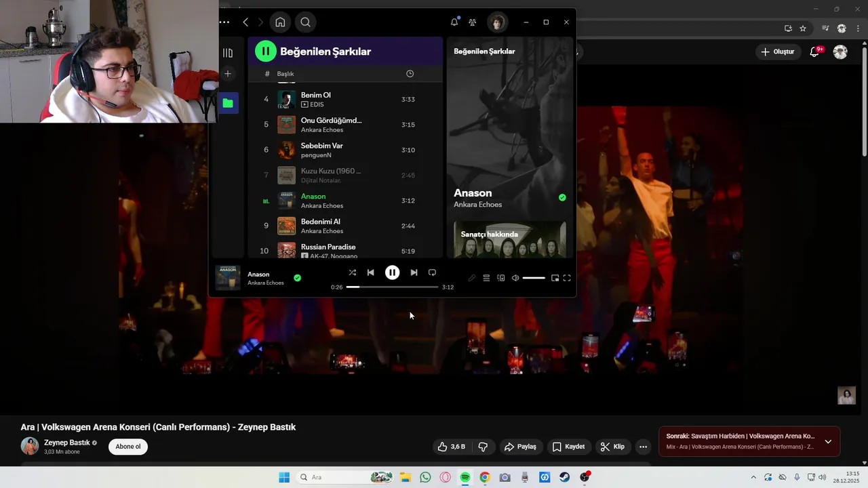Open Chrome three-dot menu

point(859,28)
